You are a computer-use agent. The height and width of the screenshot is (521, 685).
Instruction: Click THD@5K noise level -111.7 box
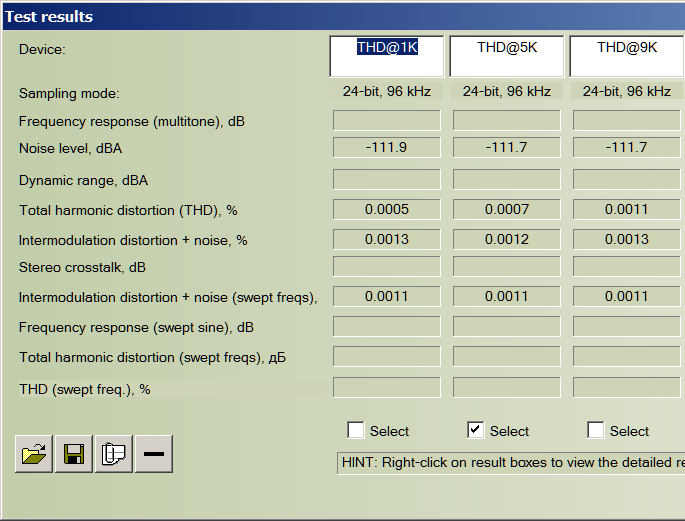507,147
